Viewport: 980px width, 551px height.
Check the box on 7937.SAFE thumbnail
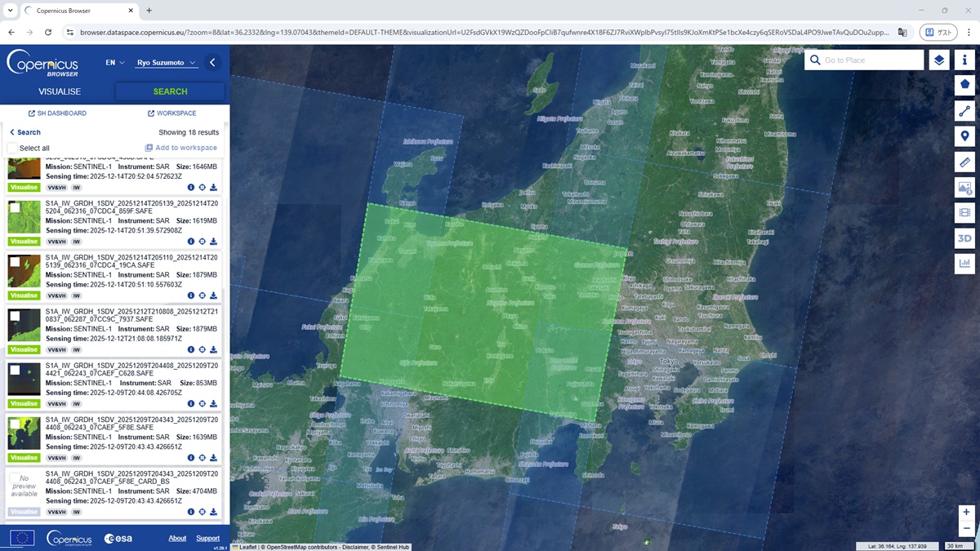[15, 316]
